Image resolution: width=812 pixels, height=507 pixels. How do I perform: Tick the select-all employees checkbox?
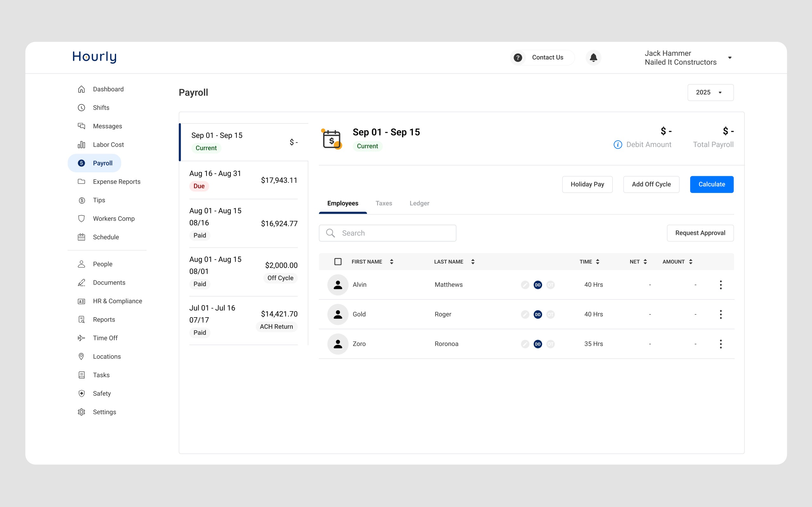338,261
